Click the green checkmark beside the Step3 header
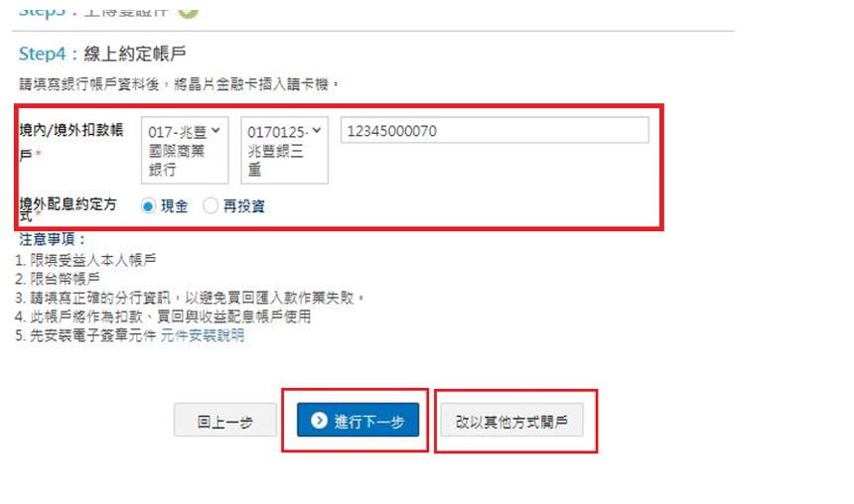Viewport: 854px width, 504px height. coord(188,10)
